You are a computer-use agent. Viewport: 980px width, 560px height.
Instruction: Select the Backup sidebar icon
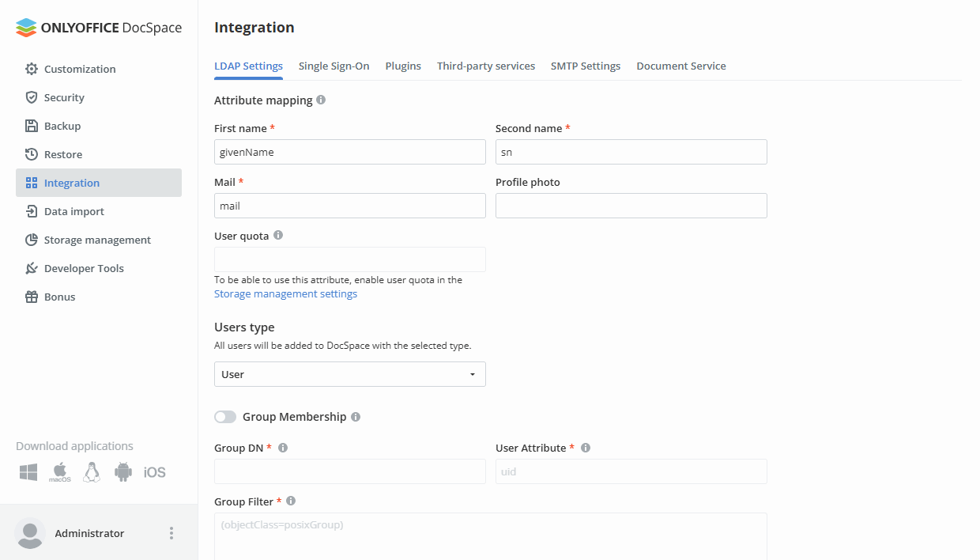pos(31,126)
